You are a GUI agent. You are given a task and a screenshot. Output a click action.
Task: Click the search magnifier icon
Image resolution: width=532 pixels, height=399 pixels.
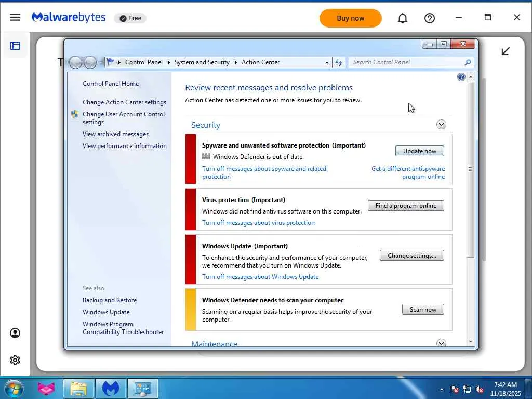[468, 62]
